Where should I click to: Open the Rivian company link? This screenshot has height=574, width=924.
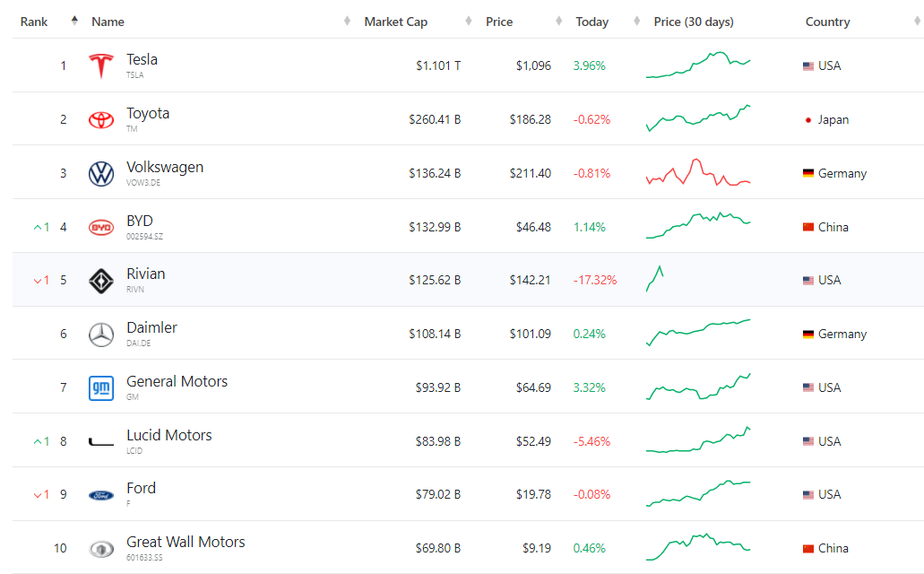(x=145, y=274)
